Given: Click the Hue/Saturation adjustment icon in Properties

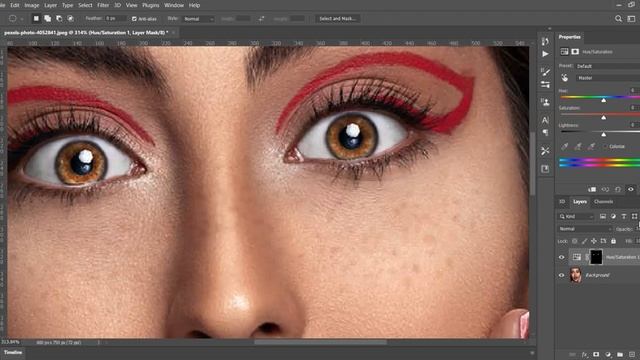Looking at the screenshot, I should (564, 51).
